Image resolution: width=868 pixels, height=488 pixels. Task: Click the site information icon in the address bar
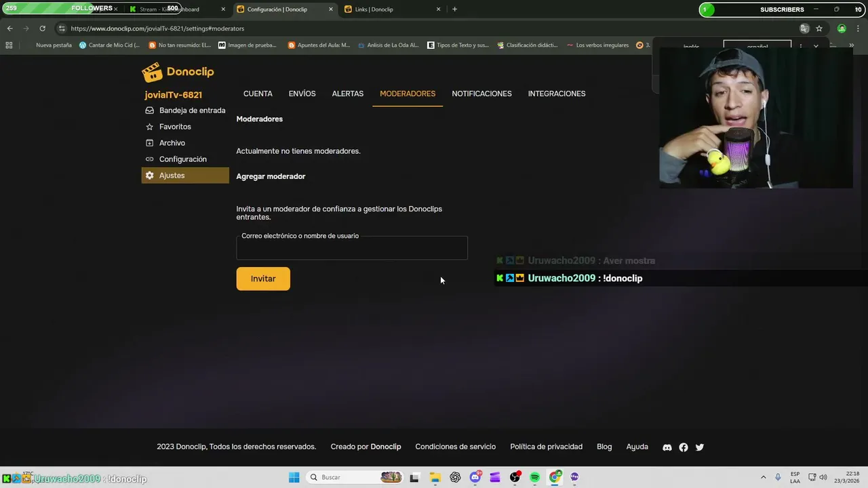tap(62, 28)
